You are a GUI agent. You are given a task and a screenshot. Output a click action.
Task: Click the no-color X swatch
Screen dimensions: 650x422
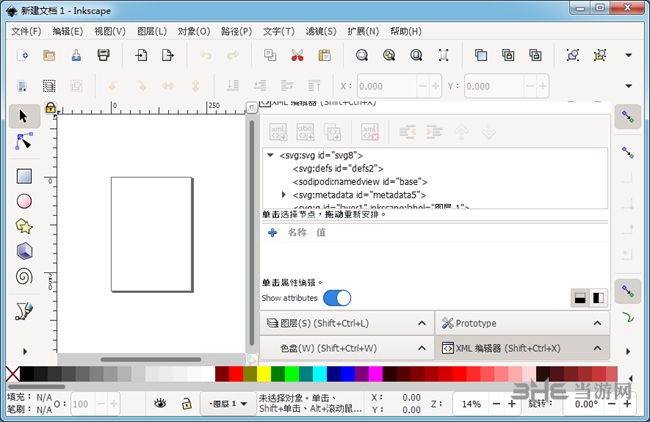point(12,374)
